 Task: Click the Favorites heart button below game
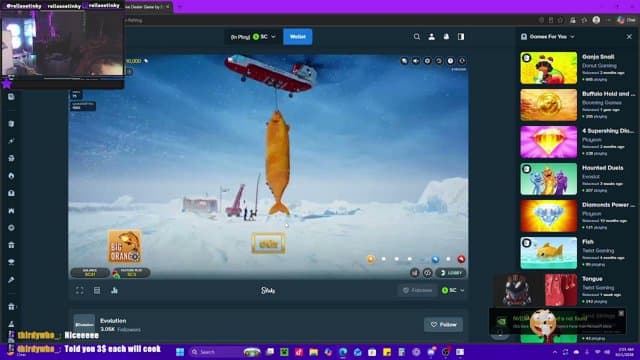pyautogui.click(x=417, y=290)
